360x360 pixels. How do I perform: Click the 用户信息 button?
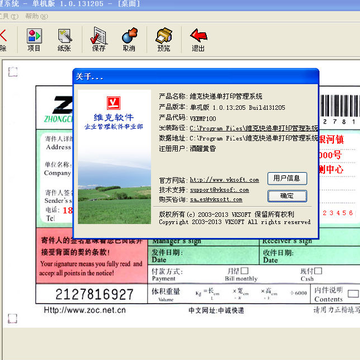pos(287,178)
